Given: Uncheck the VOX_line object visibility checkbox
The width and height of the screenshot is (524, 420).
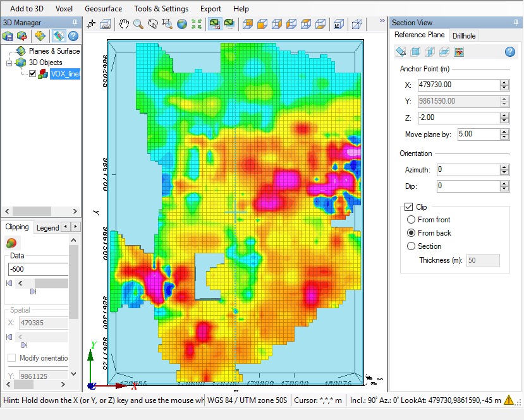Looking at the screenshot, I should click(x=33, y=74).
